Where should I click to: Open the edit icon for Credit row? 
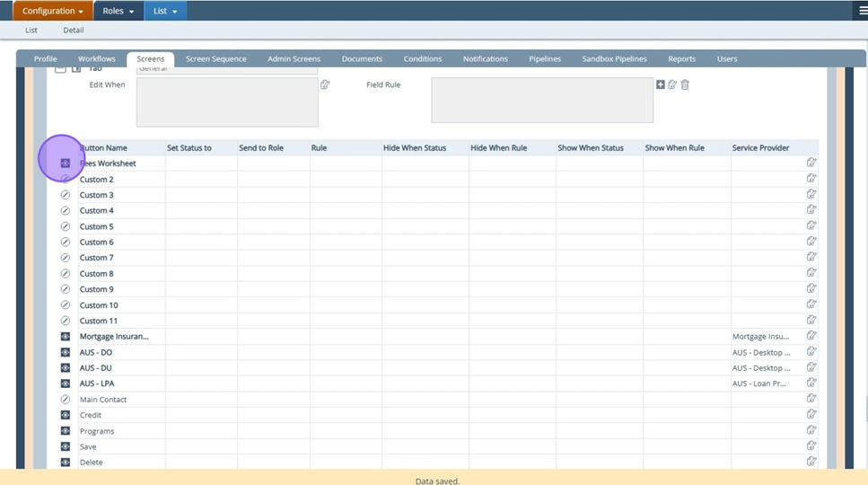(x=811, y=415)
